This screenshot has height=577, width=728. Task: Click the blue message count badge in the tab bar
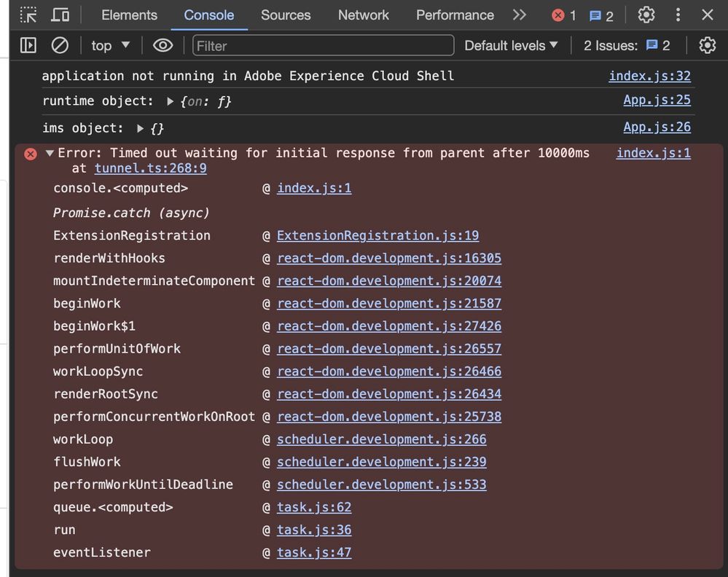[601, 15]
